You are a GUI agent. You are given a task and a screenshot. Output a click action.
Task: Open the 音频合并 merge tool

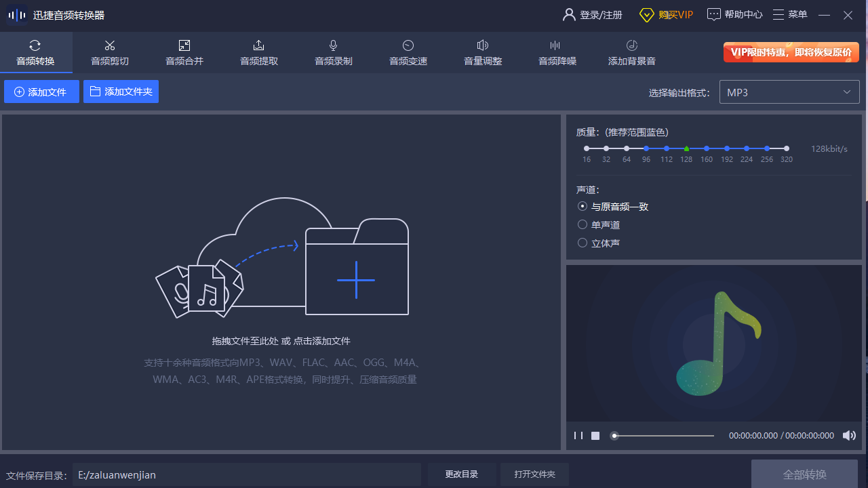click(184, 53)
